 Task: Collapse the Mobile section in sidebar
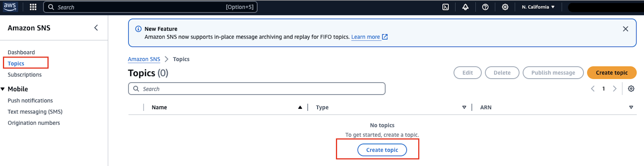[x=3, y=89]
